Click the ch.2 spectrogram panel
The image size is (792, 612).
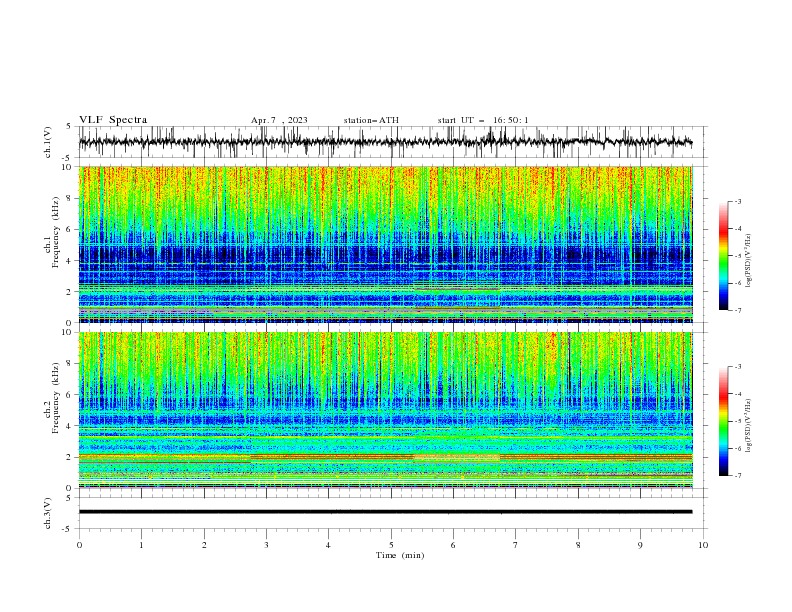(386, 410)
